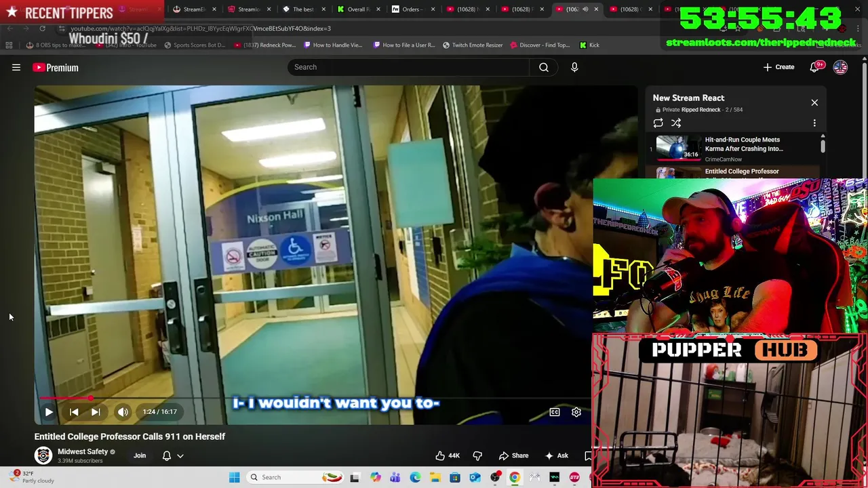Like the video with 44K likes
This screenshot has width=868, height=488.
(x=448, y=455)
